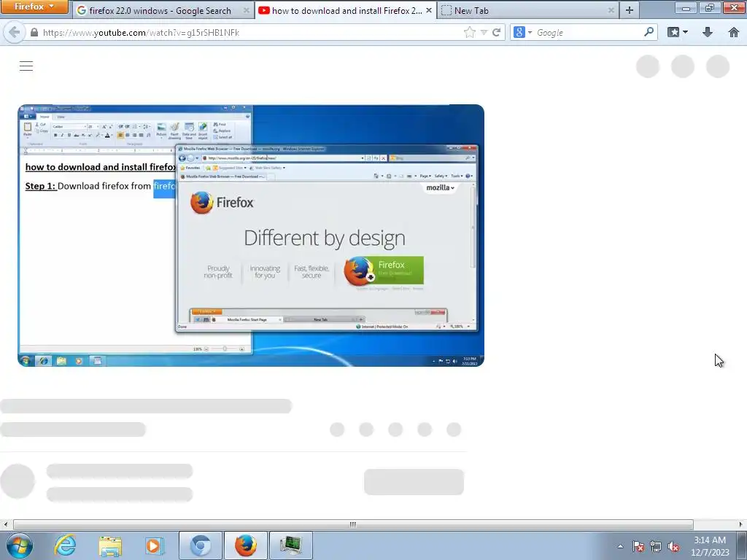The height and width of the screenshot is (560, 747).
Task: Restore down the Firefox window
Action: [709, 7]
